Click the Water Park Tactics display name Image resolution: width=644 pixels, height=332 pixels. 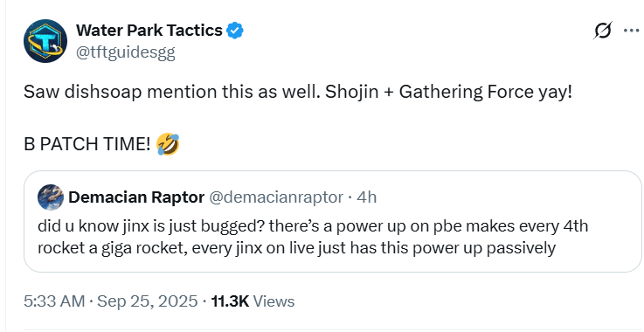coord(149,31)
